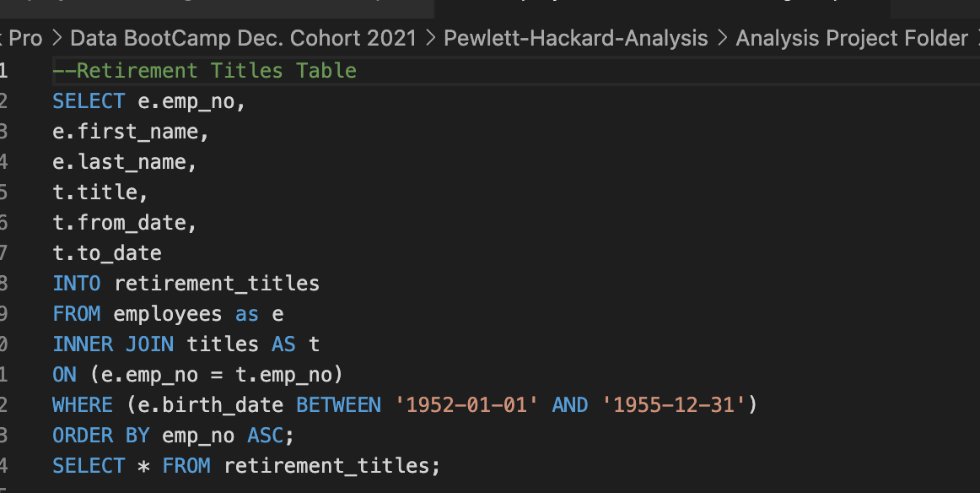This screenshot has width=980, height=493.
Task: Click the final SELECT * FROM statement
Action: [245, 465]
